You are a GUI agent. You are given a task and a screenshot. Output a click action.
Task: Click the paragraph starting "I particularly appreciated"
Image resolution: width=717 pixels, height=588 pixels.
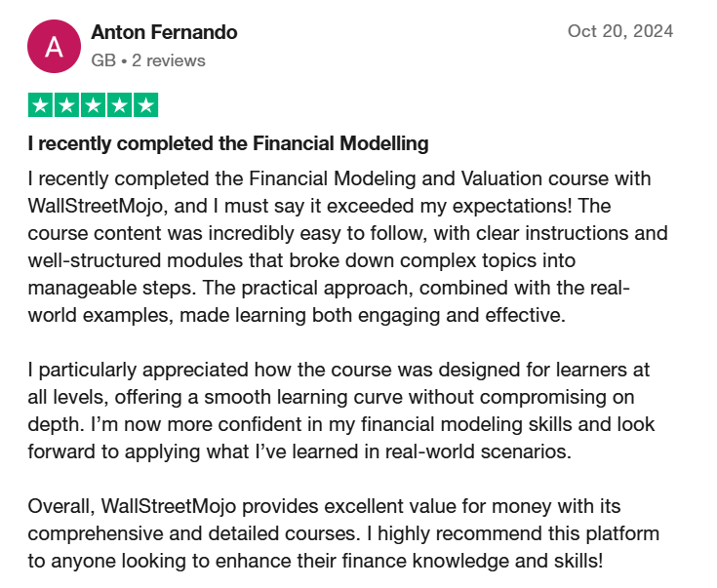339,397
